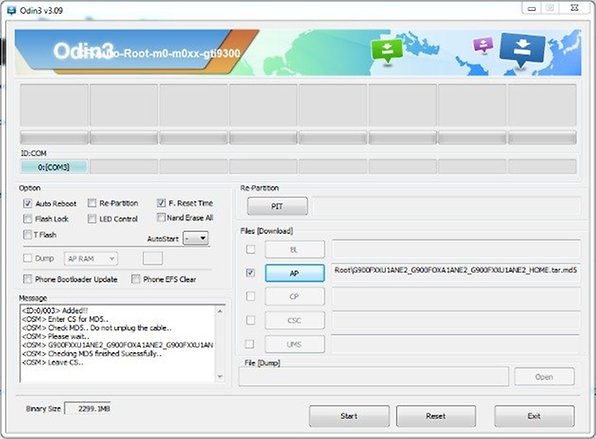Image resolution: width=596 pixels, height=439 pixels.
Task: Click the purple upload bubble icon in banner
Action: 483,44
